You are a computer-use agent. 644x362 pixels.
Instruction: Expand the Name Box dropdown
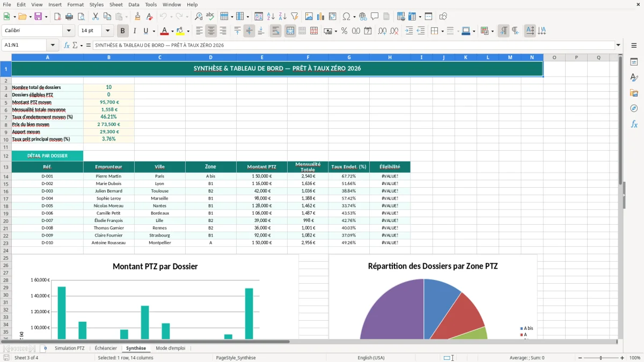[53, 45]
